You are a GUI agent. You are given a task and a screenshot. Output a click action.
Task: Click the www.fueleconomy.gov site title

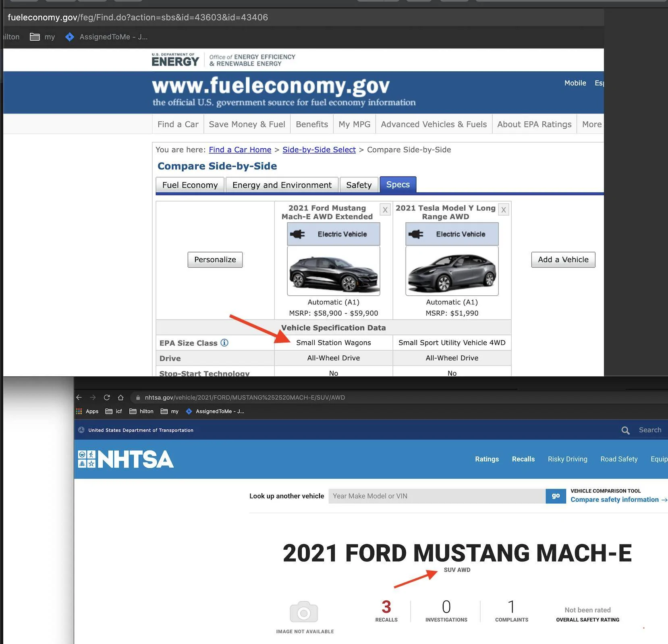pos(271,85)
